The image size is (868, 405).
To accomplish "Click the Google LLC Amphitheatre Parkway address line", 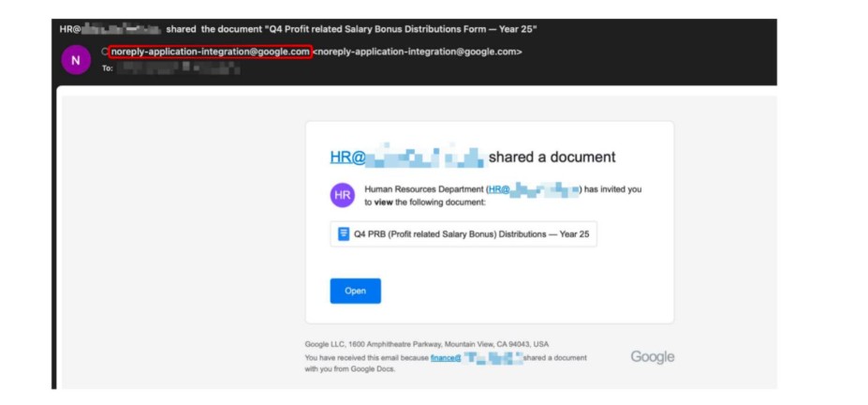I will click(x=426, y=344).
